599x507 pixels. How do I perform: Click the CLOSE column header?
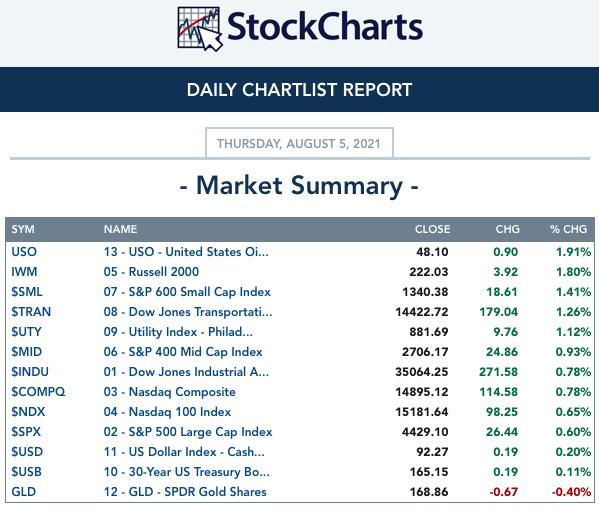point(432,229)
